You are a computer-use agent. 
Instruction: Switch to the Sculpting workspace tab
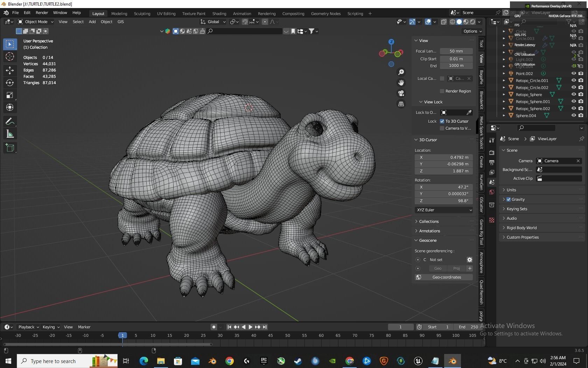(x=142, y=14)
